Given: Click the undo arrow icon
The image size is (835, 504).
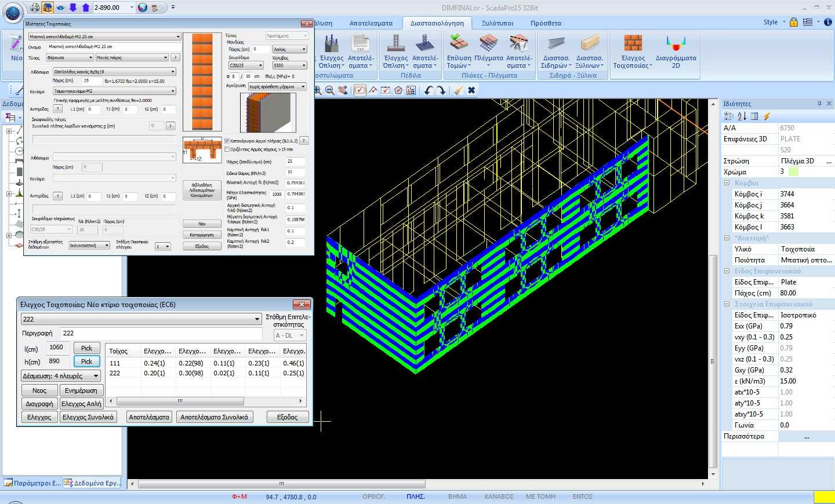Looking at the screenshot, I should (429, 90).
